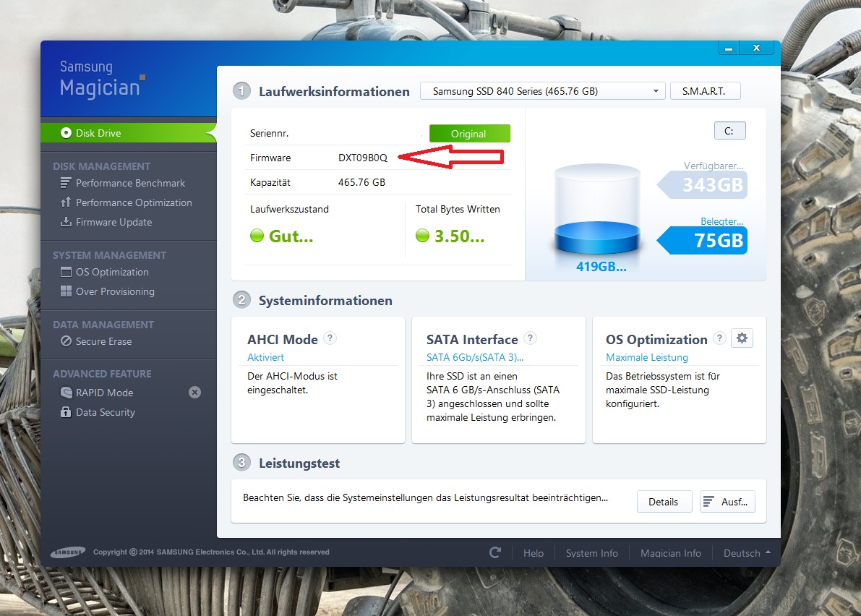Open System Info from the footer
The height and width of the screenshot is (616, 861).
coord(592,553)
